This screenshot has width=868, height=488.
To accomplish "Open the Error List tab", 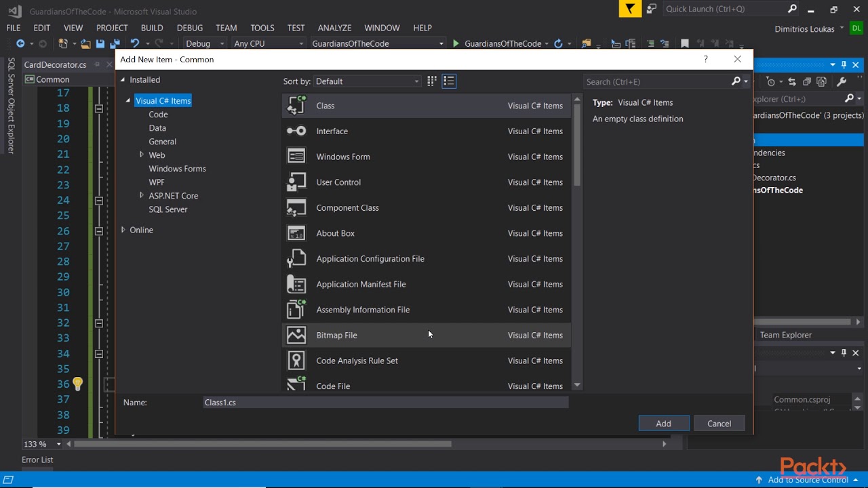I will click(x=37, y=460).
